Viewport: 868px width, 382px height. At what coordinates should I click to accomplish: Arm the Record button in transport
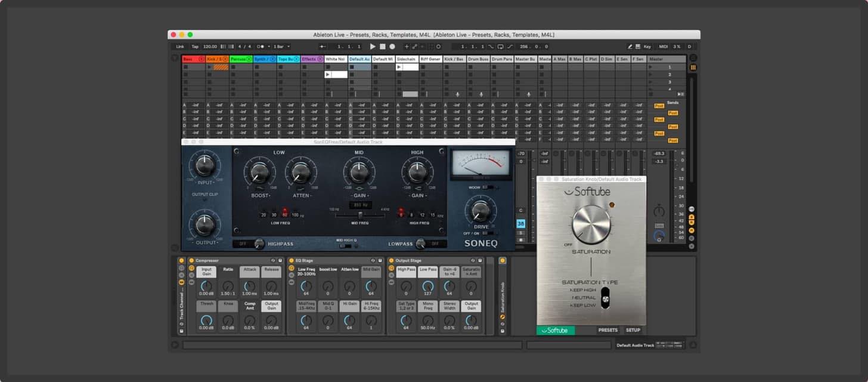[392, 46]
